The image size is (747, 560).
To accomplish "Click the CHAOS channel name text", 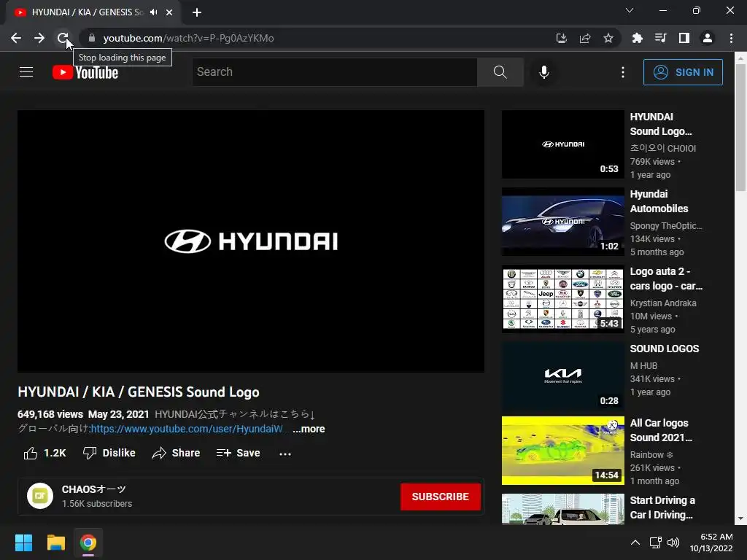I will [x=94, y=489].
